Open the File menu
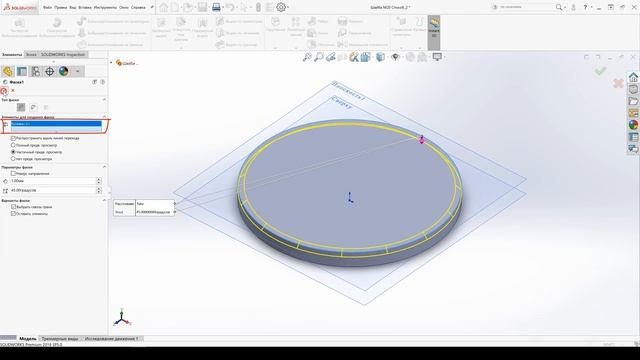The image size is (640, 360). 47,7
